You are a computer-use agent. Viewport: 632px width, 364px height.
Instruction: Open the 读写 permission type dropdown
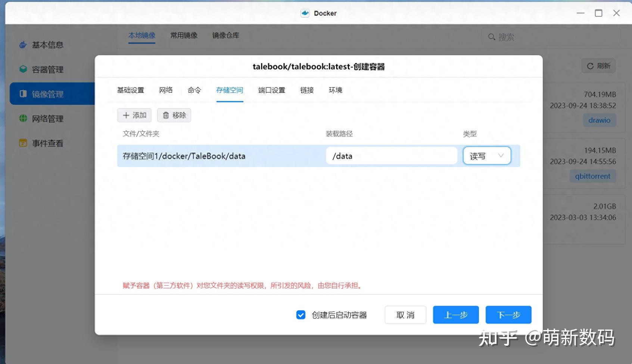tap(486, 156)
